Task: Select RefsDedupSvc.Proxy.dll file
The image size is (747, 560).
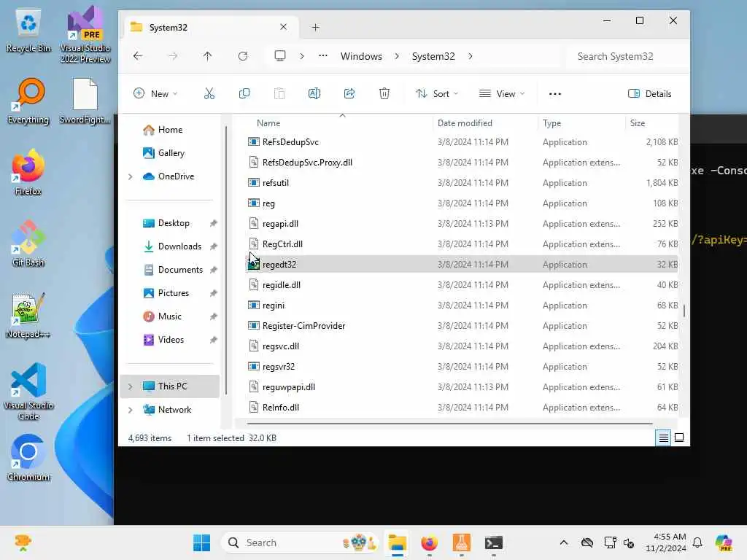Action: click(x=462, y=163)
